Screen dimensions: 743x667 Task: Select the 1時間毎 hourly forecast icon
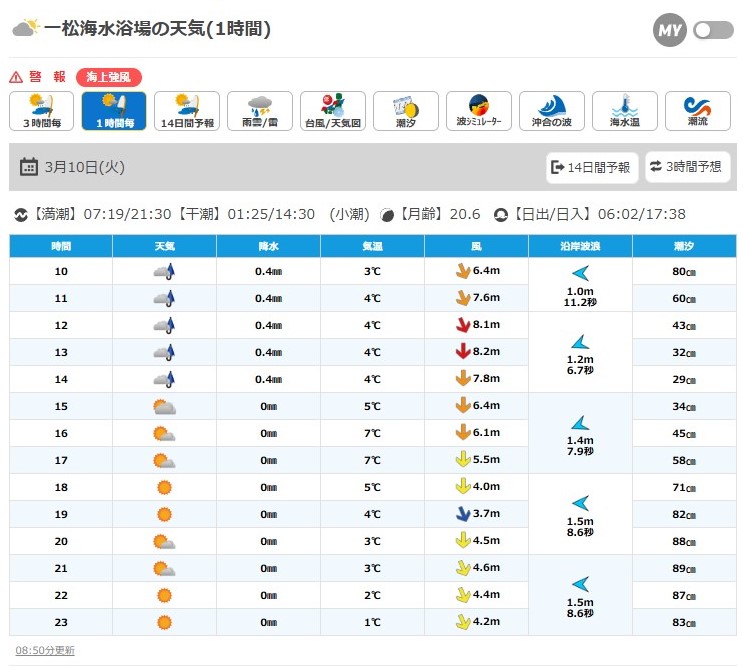pos(114,111)
